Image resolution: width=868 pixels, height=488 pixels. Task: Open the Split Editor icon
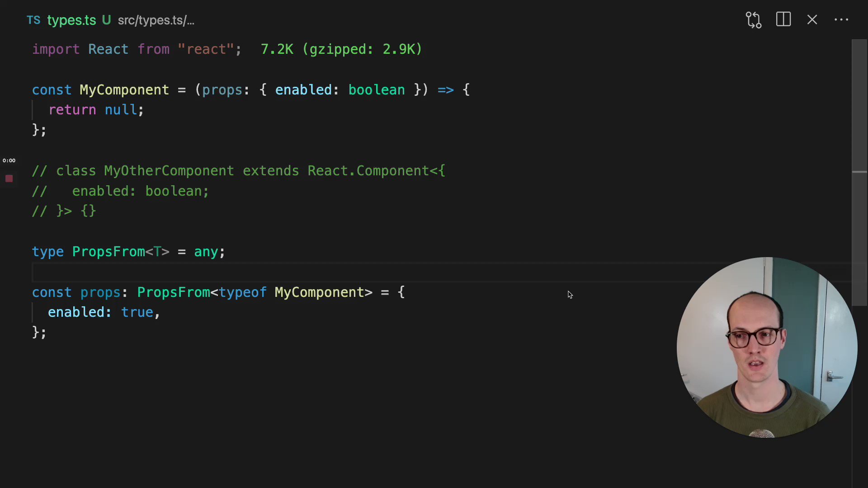pos(783,20)
